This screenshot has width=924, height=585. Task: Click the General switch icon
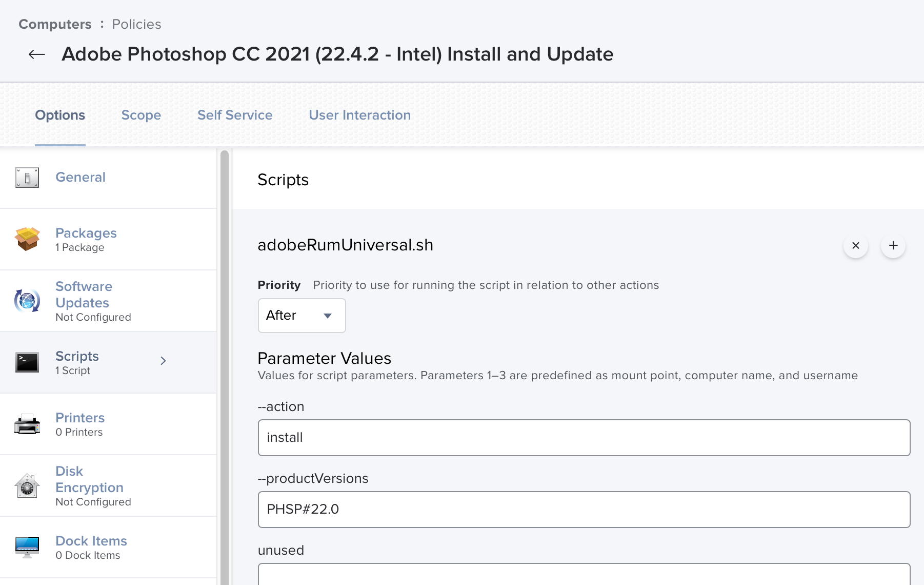coord(27,178)
